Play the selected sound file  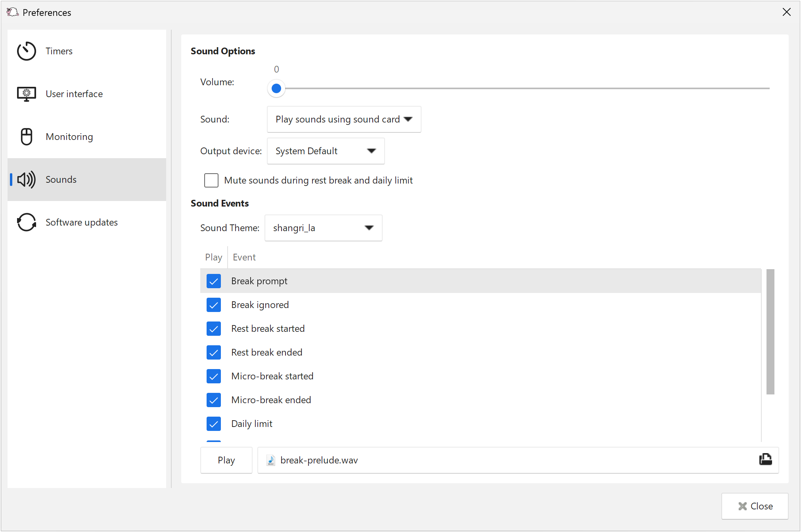[226, 460]
